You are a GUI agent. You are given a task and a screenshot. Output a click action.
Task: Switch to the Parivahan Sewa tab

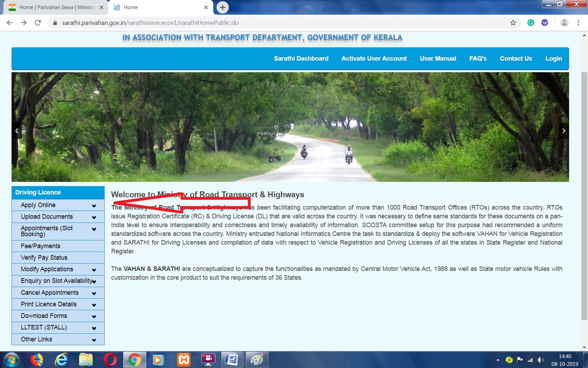click(x=52, y=7)
